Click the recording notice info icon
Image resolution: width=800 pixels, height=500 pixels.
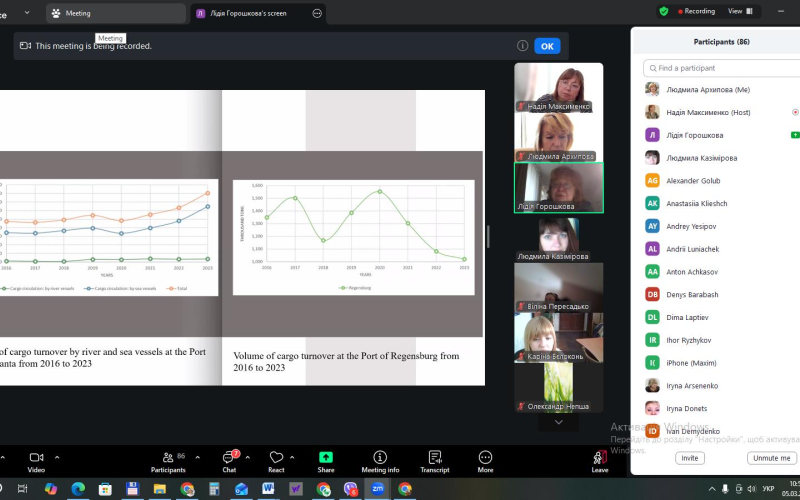(522, 46)
